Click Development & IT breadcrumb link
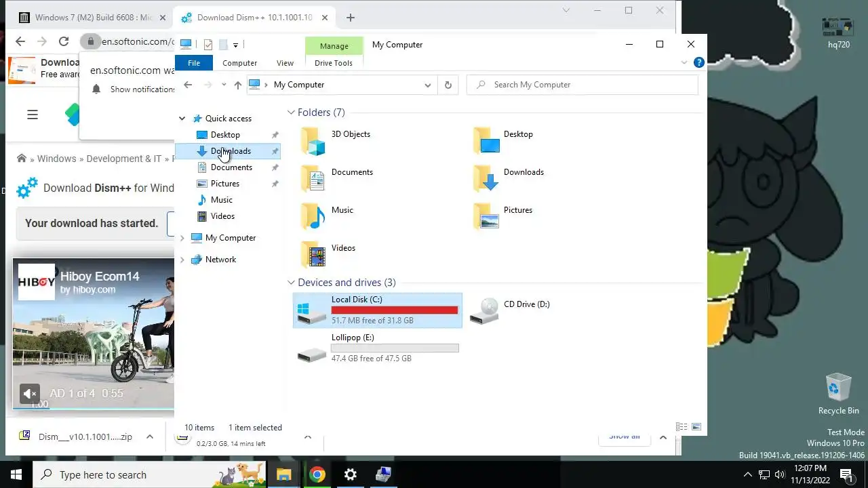The width and height of the screenshot is (868, 488). (124, 159)
